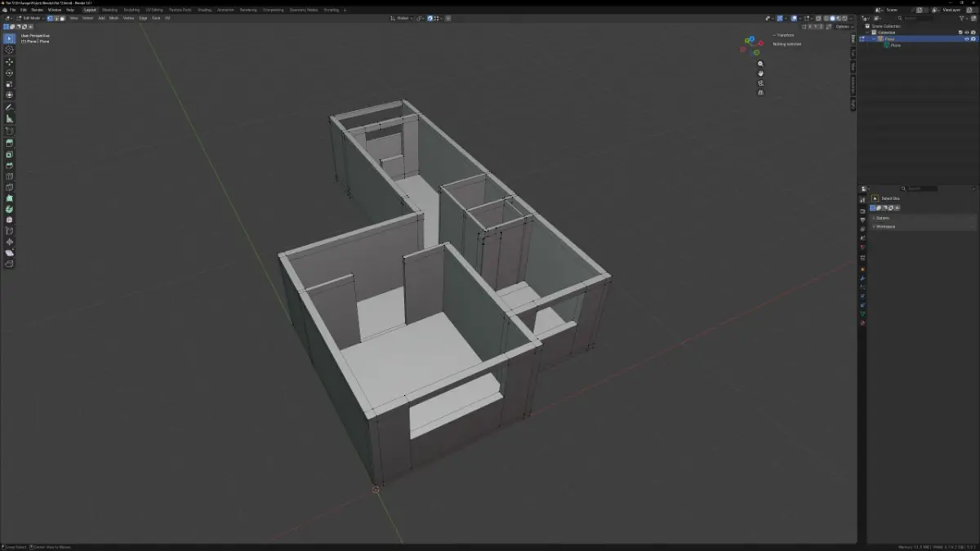Screen dimensions: 980x551
Task: Select the Bevel tool
Action: coord(10,166)
